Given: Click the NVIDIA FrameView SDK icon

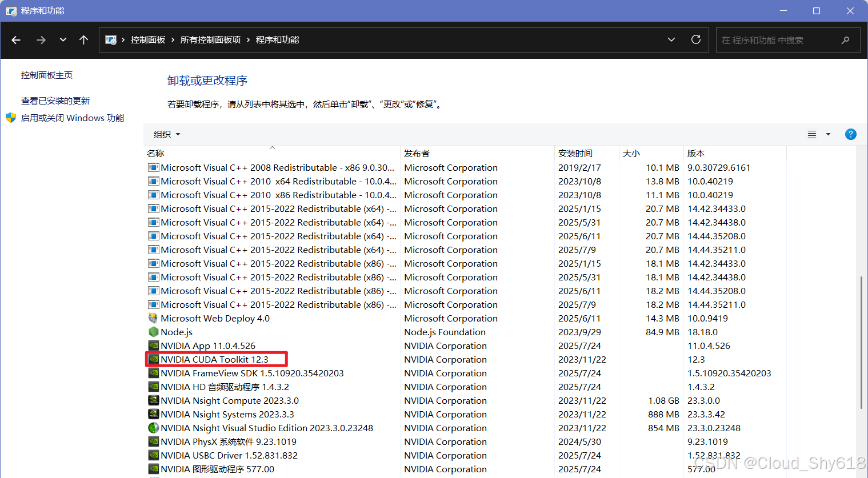Looking at the screenshot, I should 153,373.
